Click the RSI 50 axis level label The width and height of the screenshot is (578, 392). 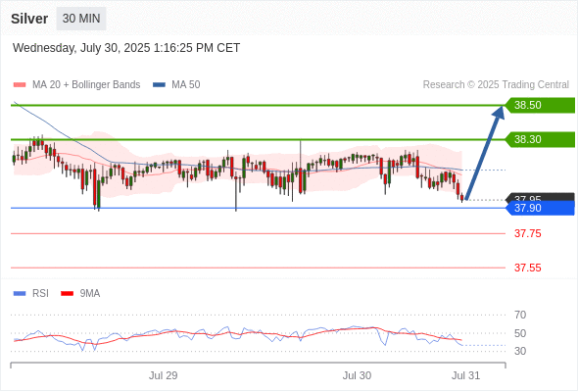520,333
